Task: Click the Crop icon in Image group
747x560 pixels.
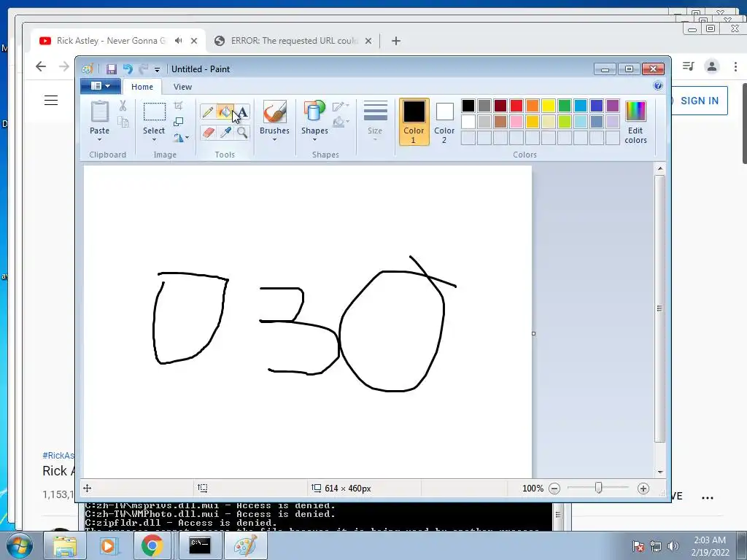Action: pos(179,106)
